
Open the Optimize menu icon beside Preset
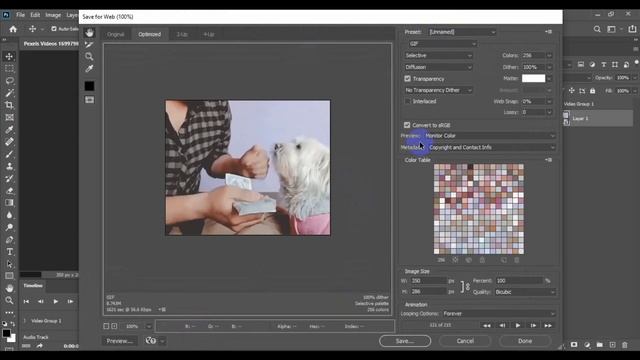tap(548, 32)
